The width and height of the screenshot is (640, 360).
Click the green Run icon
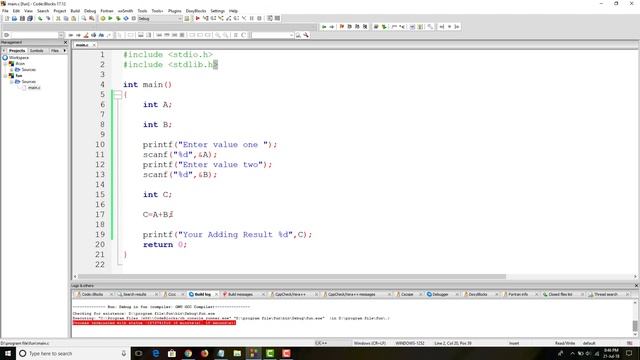(110, 18)
